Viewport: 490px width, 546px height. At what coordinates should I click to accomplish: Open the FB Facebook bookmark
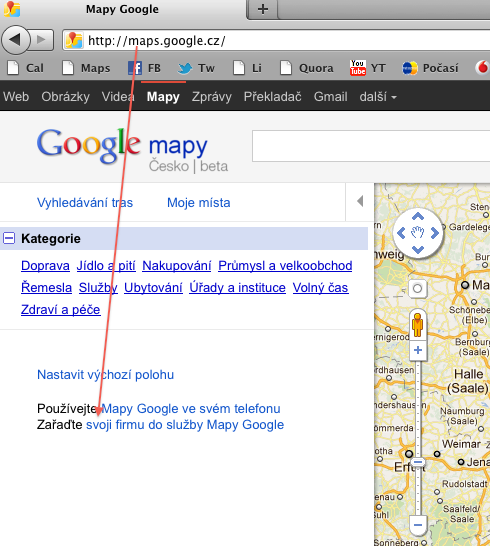144,68
